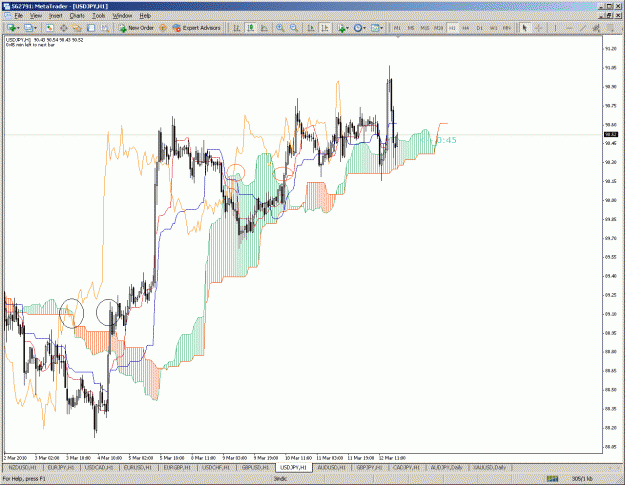Toggle the Data Window crosshair-target icon
This screenshot has height=485, width=625.
pos(63,28)
